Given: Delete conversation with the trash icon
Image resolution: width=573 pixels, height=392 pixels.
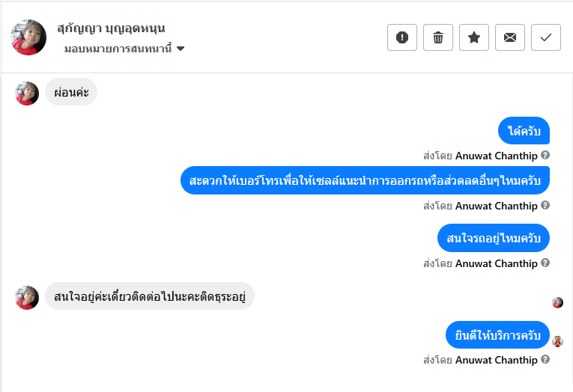Looking at the screenshot, I should click(x=438, y=37).
